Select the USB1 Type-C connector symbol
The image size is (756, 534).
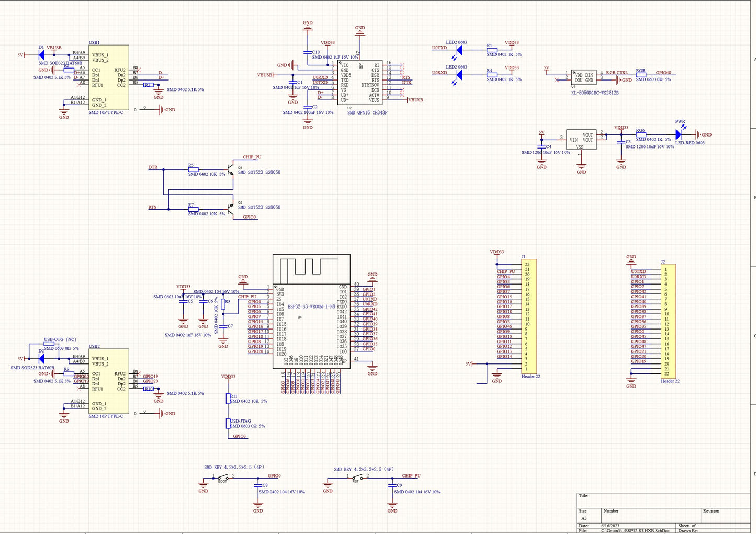108,78
